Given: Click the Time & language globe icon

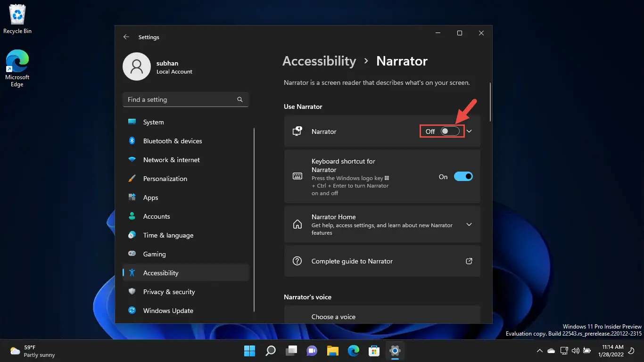Looking at the screenshot, I should pos(132,235).
